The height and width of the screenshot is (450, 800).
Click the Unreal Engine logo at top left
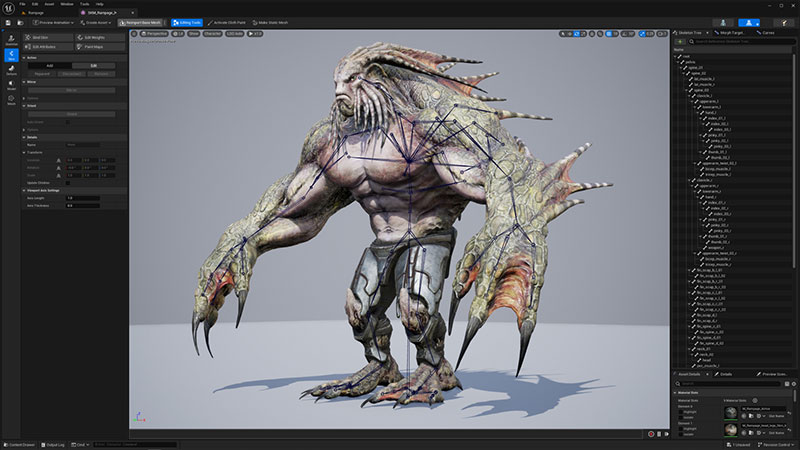point(8,8)
